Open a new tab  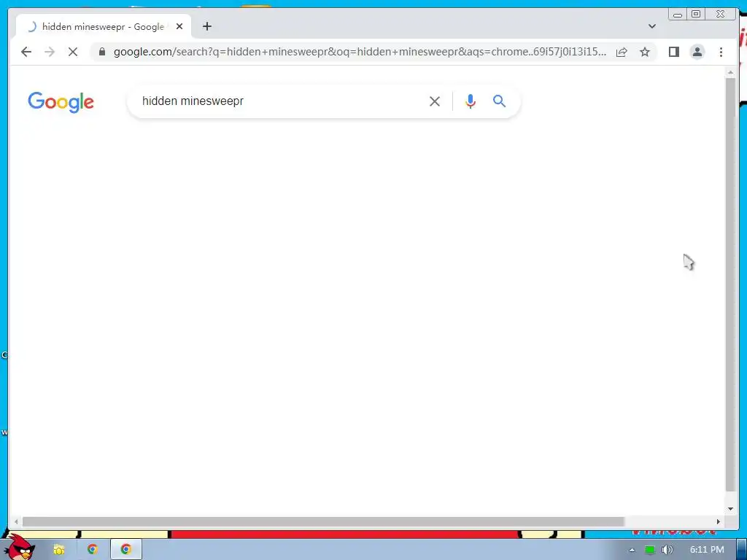pos(206,27)
